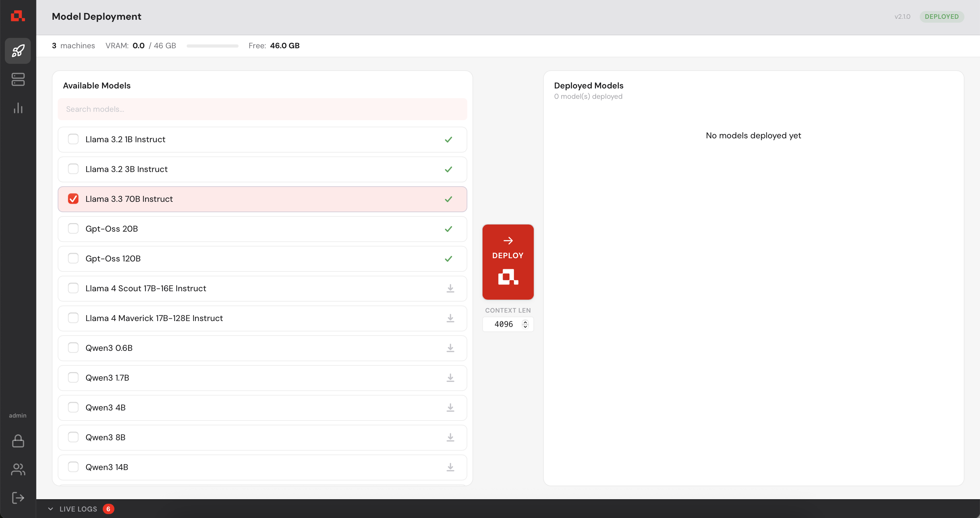Increase context length using the stepper arrows

pos(525,322)
